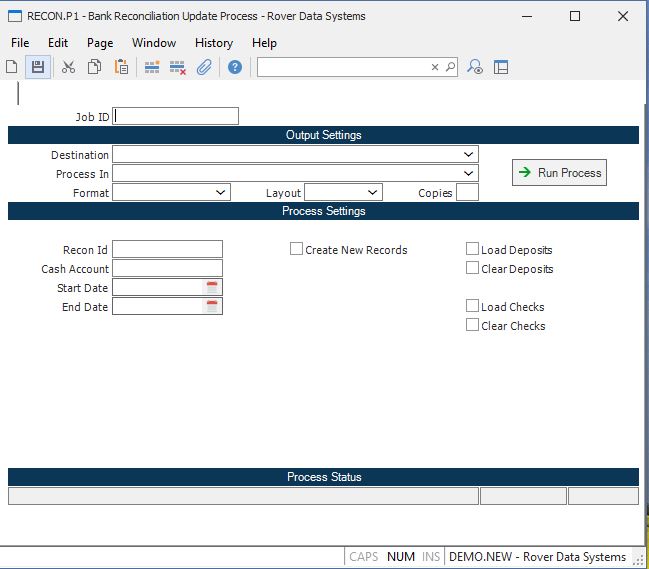Check the Load Deposits checkbox

pos(473,249)
